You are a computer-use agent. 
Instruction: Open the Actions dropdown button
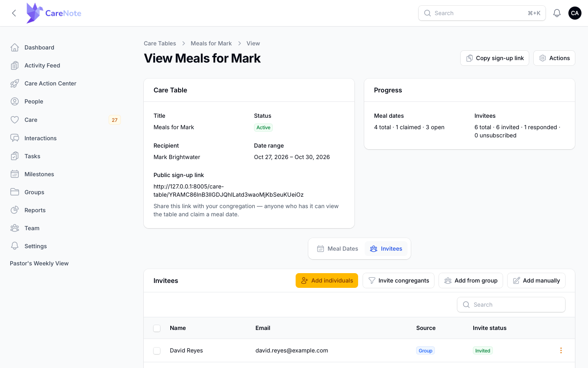pyautogui.click(x=554, y=58)
